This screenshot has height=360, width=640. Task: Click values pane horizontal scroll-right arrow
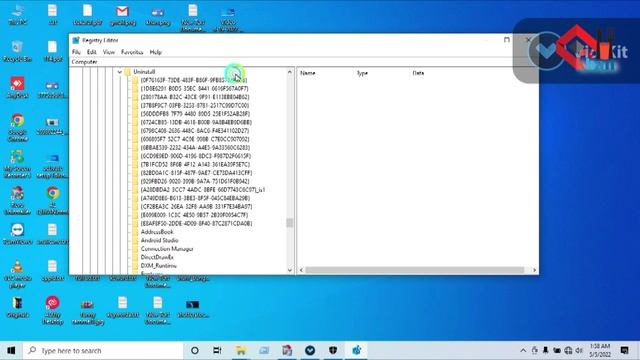pyautogui.click(x=534, y=270)
